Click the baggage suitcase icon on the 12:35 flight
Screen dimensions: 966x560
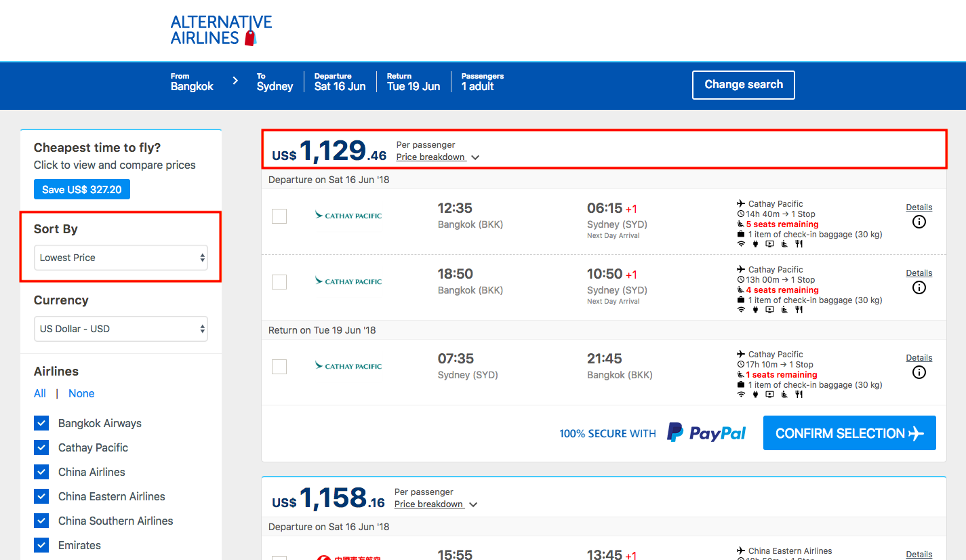coord(741,235)
